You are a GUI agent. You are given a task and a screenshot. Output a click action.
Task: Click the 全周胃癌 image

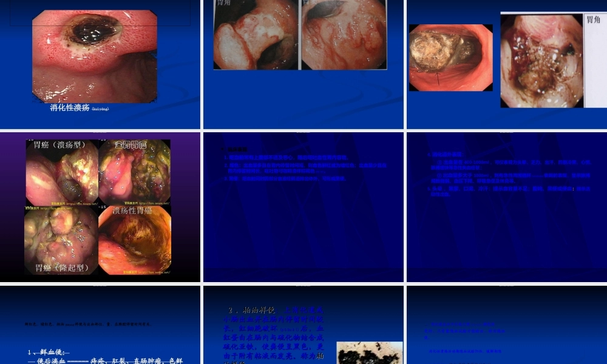(134, 173)
